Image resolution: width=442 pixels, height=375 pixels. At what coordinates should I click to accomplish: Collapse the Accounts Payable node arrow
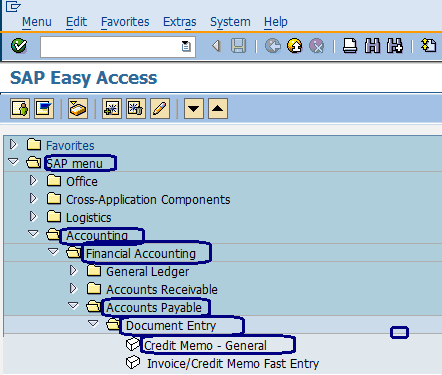point(73,305)
